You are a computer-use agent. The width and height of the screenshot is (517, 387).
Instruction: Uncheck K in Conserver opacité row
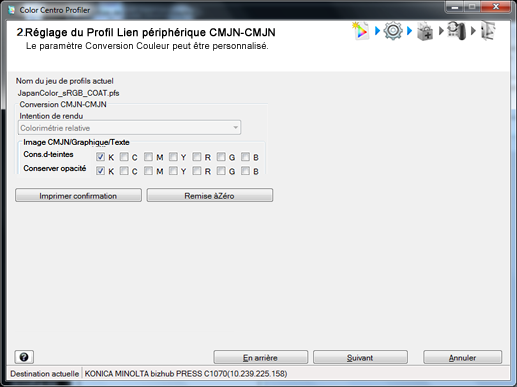pos(100,171)
